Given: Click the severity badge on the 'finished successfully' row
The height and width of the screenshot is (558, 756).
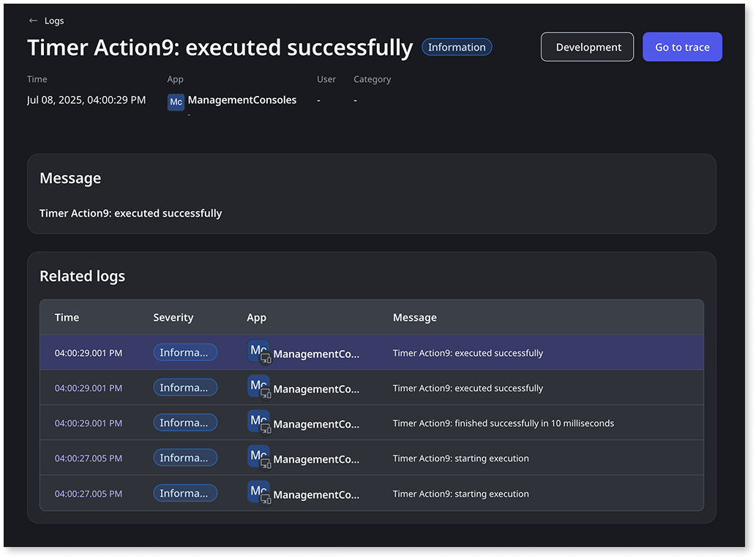Looking at the screenshot, I should tap(185, 422).
